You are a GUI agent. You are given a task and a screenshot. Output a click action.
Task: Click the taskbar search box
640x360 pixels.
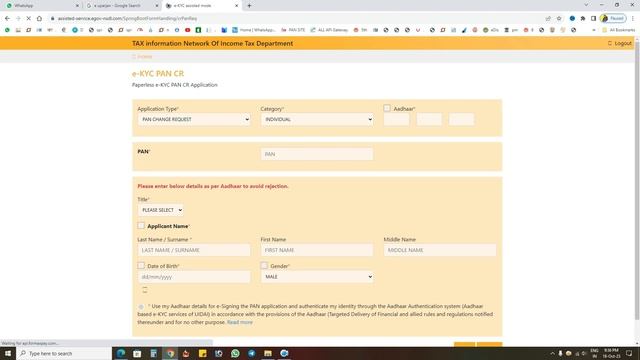tap(64, 353)
